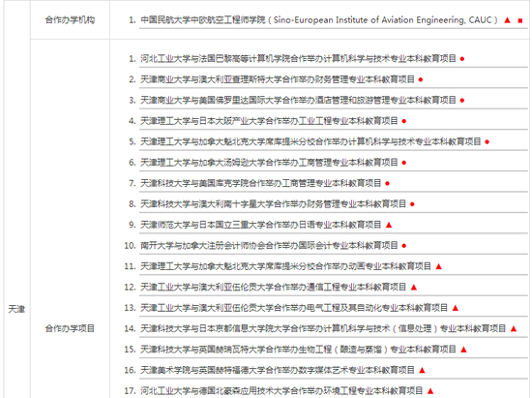
Task: Click red dot after 美国库克学院 project
Action: pyautogui.click(x=388, y=183)
